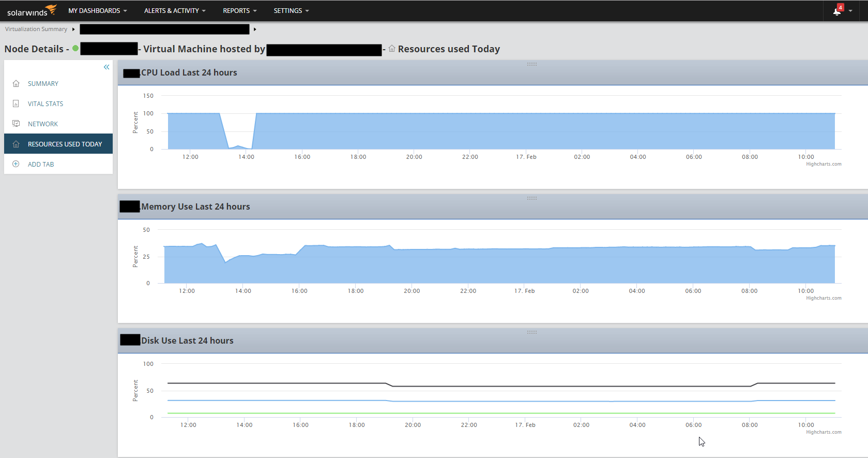Collapse the sidebar with double chevron
Image resolution: width=868 pixels, height=458 pixels.
pyautogui.click(x=106, y=67)
